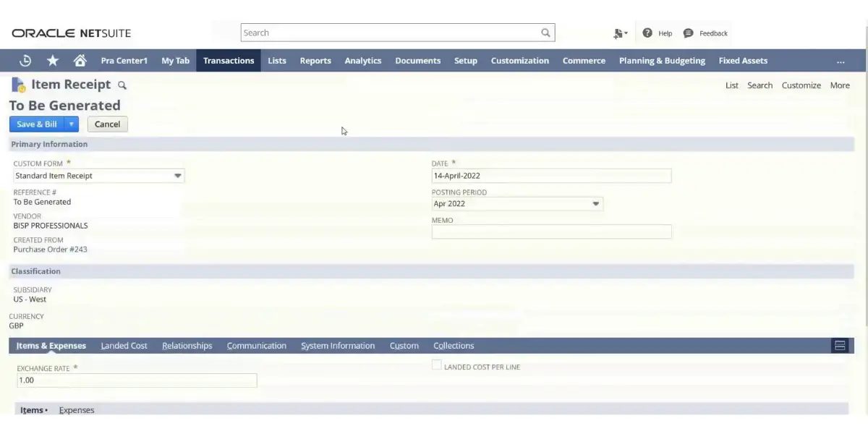Viewport: 868px width, 434px height.
Task: Select the Expenses sublist tab
Action: point(77,410)
